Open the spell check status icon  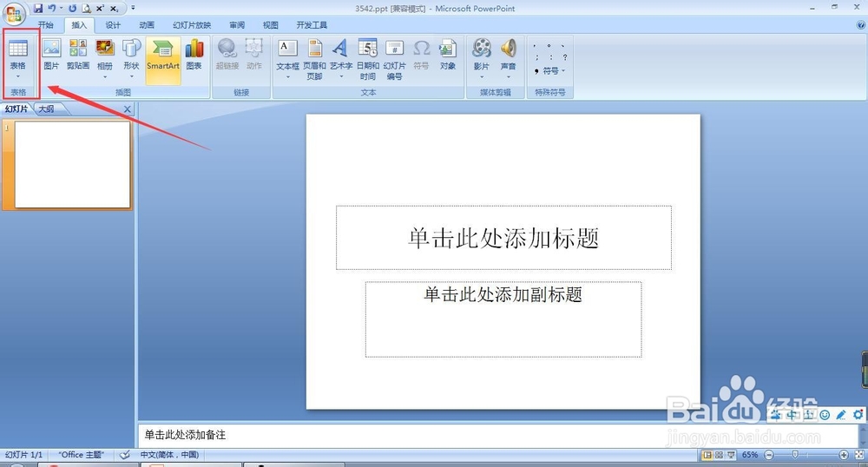pos(125,455)
